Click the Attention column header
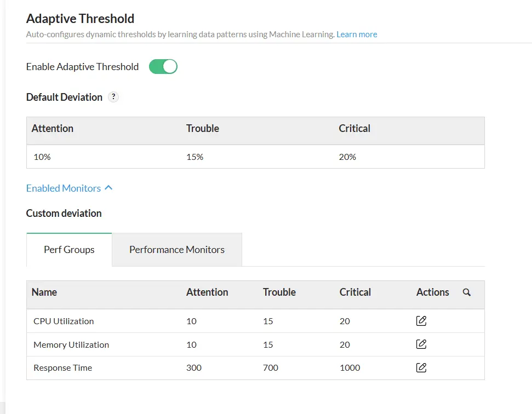This screenshot has width=532, height=414. tap(207, 292)
